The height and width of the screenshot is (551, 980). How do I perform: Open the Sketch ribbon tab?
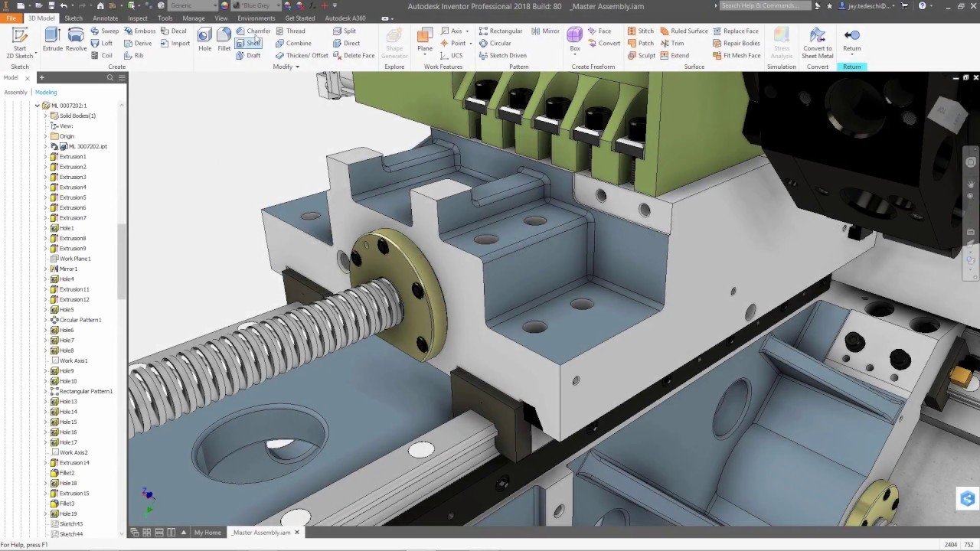point(73,18)
